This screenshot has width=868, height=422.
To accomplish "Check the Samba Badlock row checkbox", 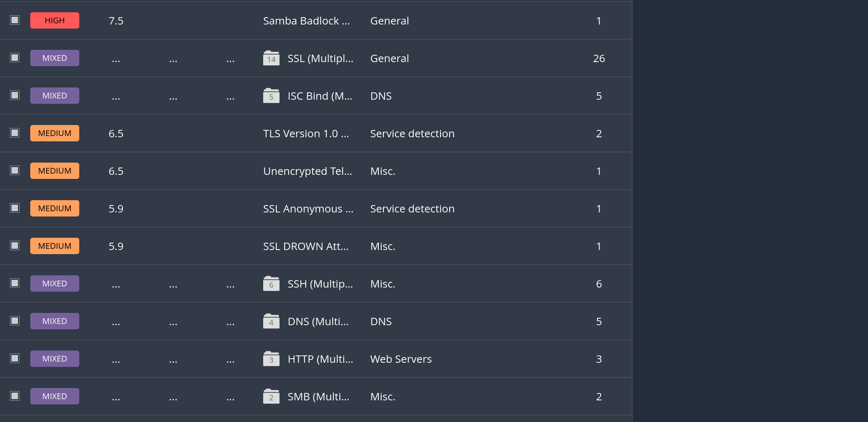I will coord(15,20).
